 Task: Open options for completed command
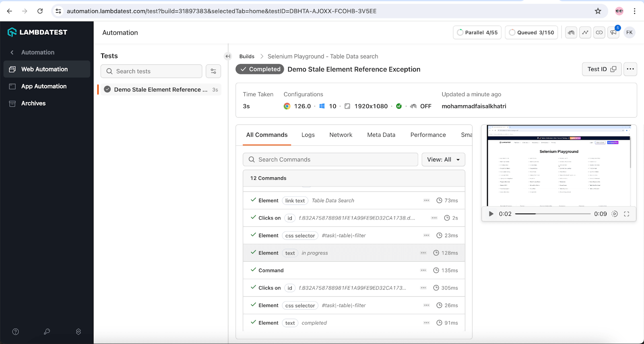point(426,323)
